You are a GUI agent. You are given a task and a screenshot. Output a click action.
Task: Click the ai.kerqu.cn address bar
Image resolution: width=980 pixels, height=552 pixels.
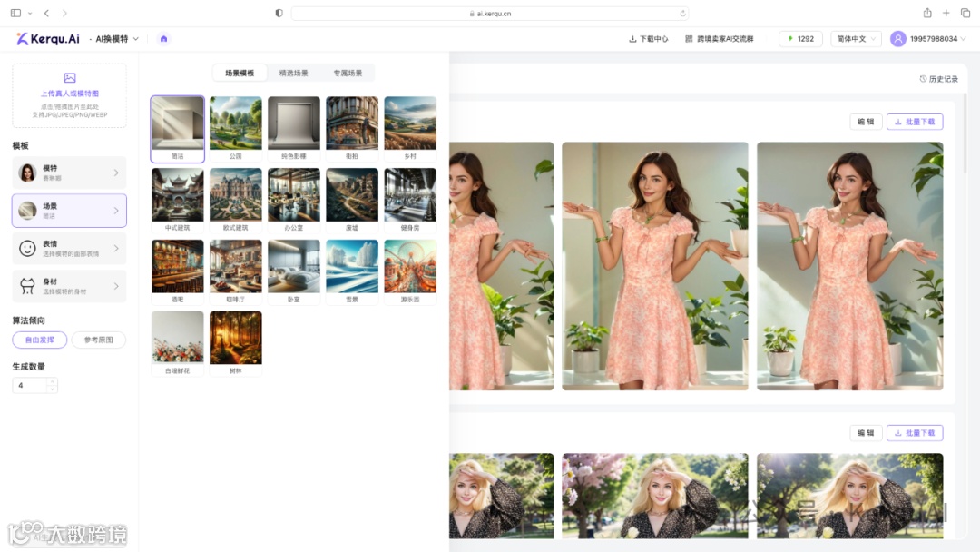490,13
